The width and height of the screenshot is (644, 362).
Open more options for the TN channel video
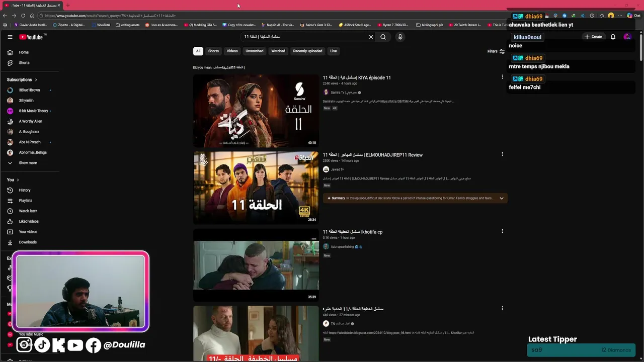tap(502, 308)
